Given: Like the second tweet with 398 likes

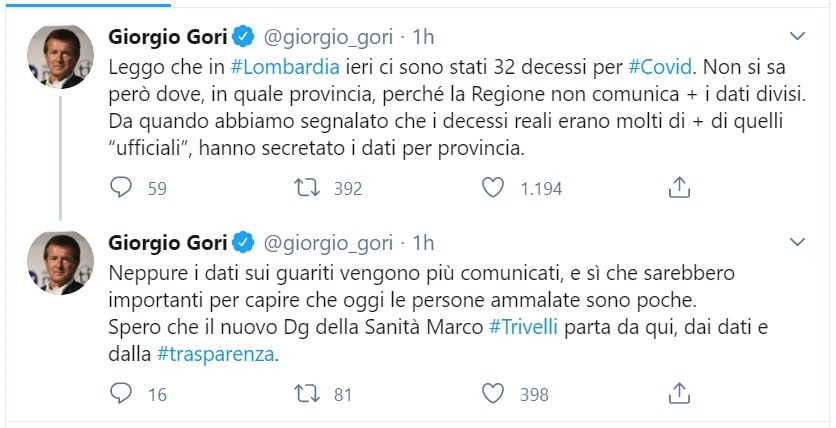Looking at the screenshot, I should point(492,393).
